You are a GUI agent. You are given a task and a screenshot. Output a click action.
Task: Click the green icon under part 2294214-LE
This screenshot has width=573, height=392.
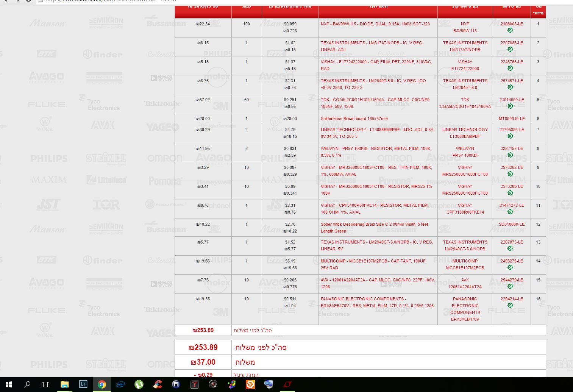(510, 305)
